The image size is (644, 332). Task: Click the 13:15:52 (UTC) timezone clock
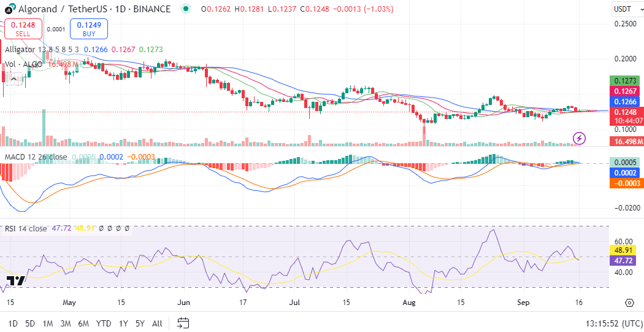(x=614, y=323)
